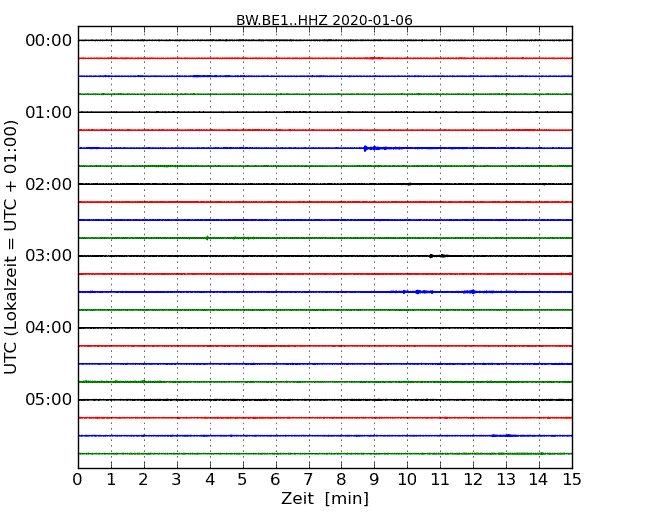Viewport: 650px width, 520px height.
Task: Click the plot title BW.BE1..HHZ 2020-01-06
Action: [x=324, y=20]
